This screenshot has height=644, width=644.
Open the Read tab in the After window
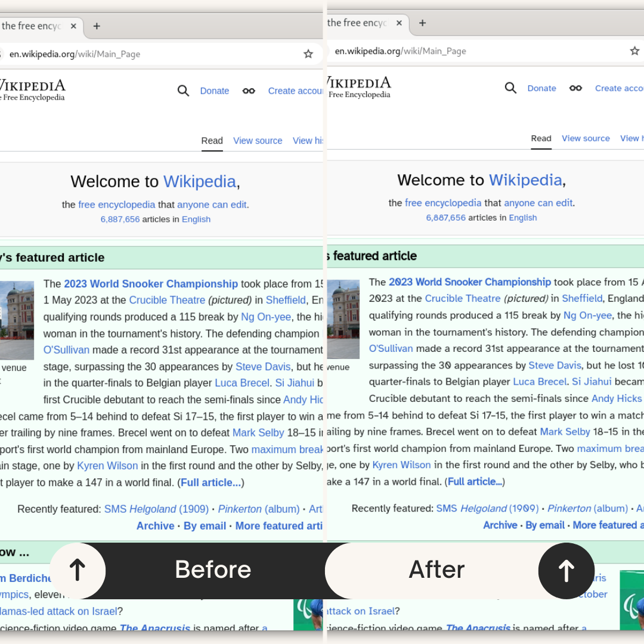(541, 138)
